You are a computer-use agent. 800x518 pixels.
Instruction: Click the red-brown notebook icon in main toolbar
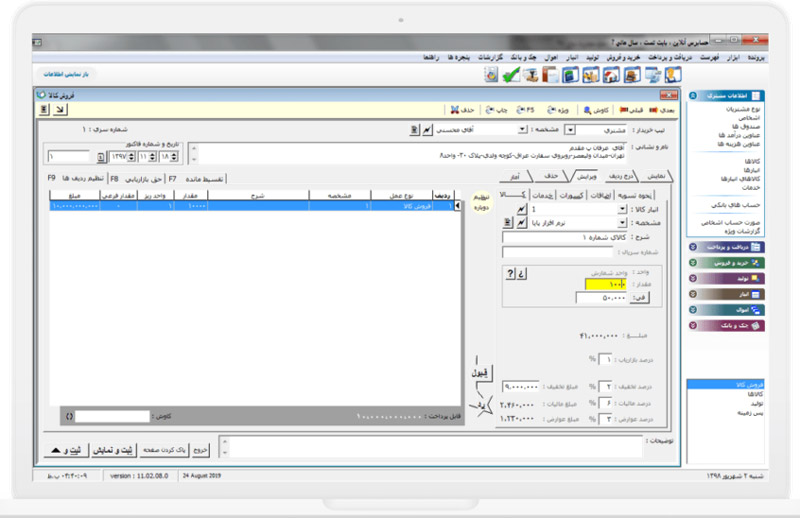tap(550, 76)
